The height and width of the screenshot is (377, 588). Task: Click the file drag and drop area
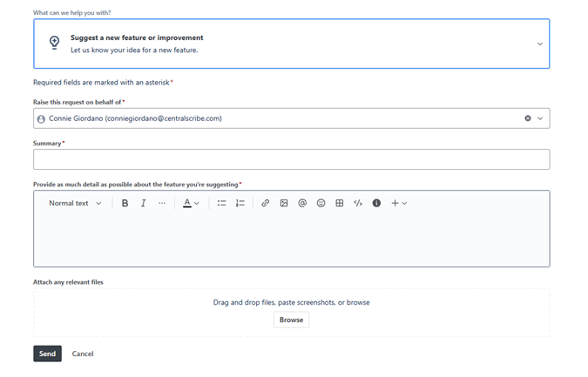click(x=291, y=313)
